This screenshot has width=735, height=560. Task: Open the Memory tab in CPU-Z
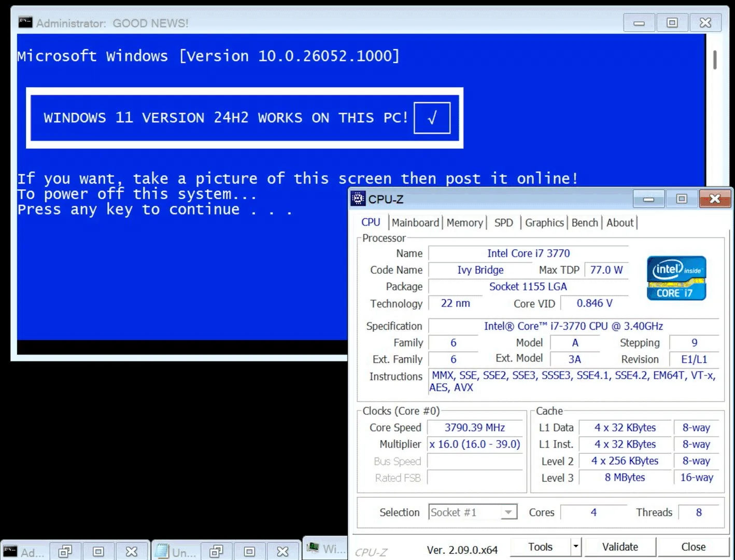(x=464, y=222)
